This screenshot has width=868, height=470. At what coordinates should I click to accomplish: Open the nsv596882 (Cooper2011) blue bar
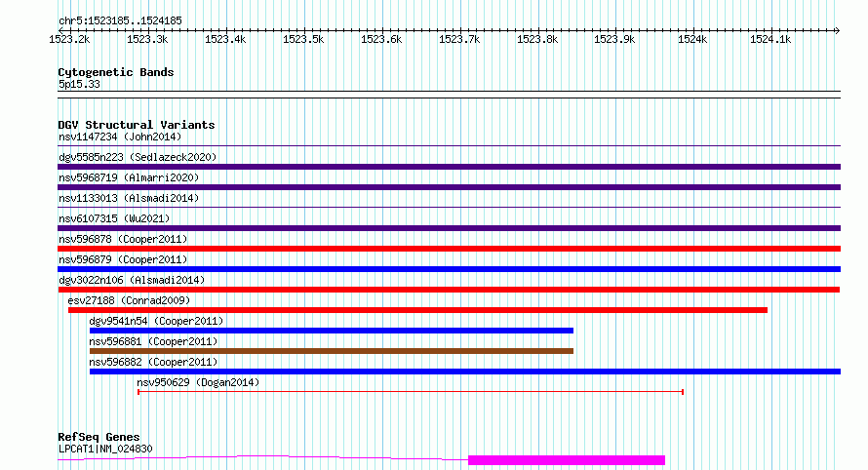[x=465, y=372]
